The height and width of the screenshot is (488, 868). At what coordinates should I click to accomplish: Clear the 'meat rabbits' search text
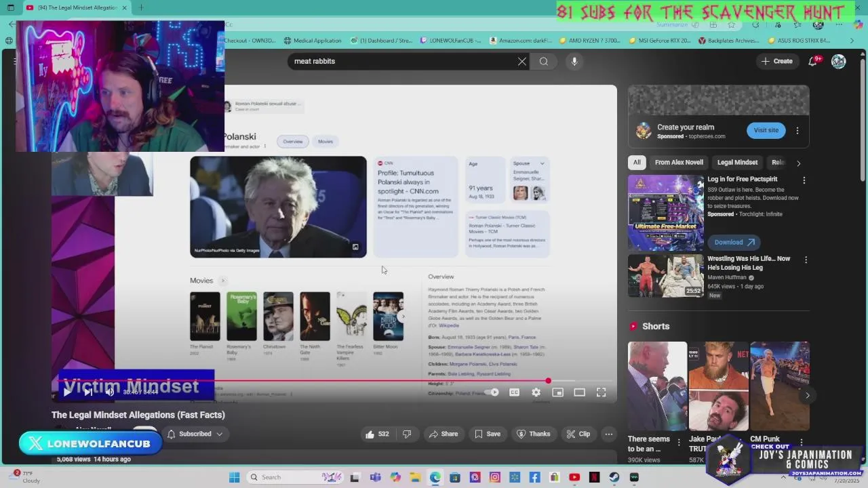pos(522,61)
